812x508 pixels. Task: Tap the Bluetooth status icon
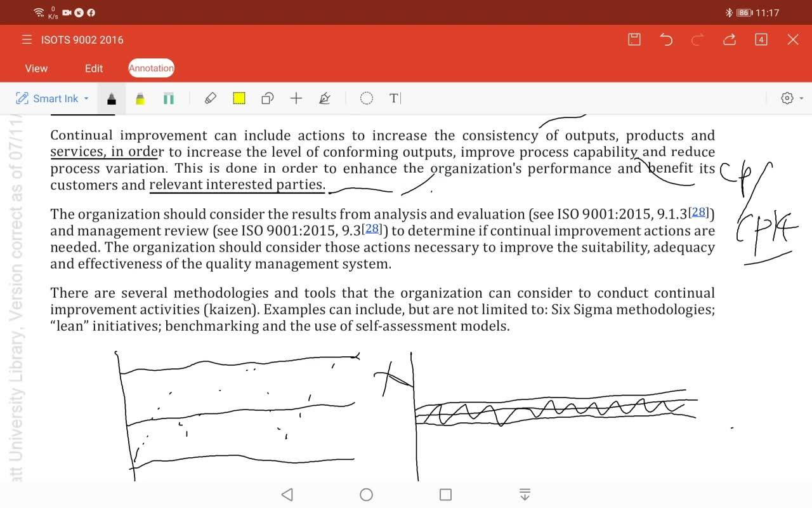click(x=729, y=13)
